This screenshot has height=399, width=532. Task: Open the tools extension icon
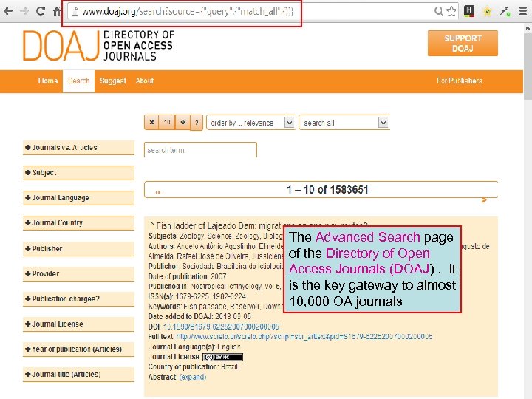click(x=505, y=11)
